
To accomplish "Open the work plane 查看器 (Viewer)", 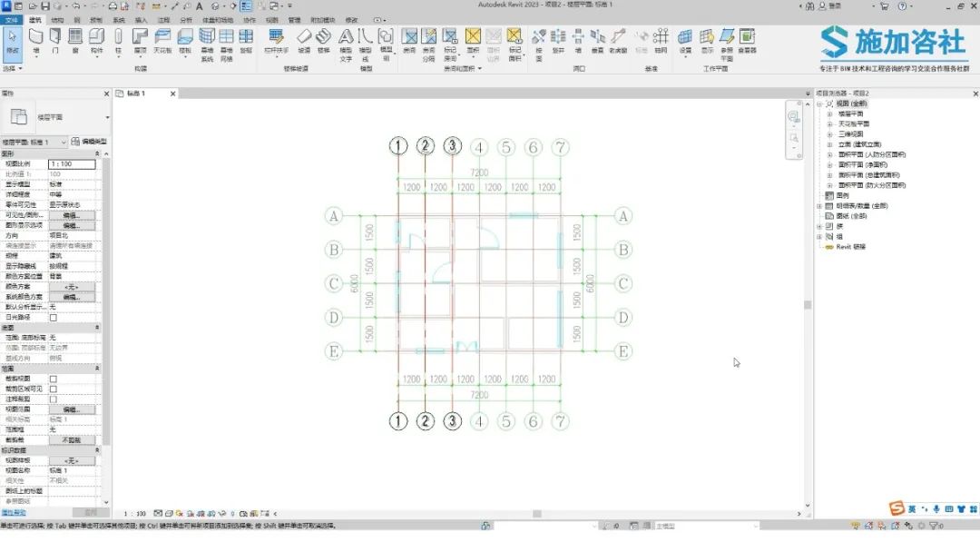I will point(747,41).
